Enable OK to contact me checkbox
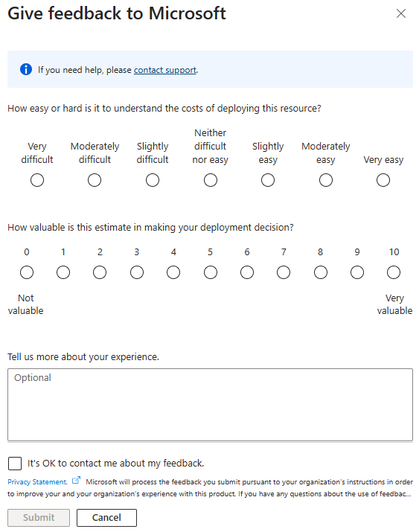Viewport: 419px width, 532px height. point(15,463)
